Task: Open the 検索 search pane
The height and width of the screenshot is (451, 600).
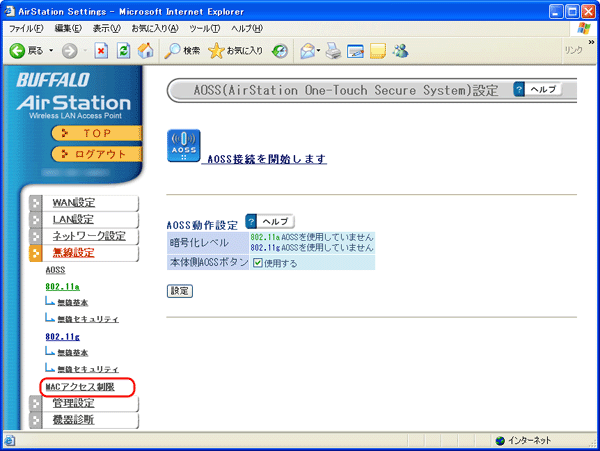Action: (x=182, y=50)
